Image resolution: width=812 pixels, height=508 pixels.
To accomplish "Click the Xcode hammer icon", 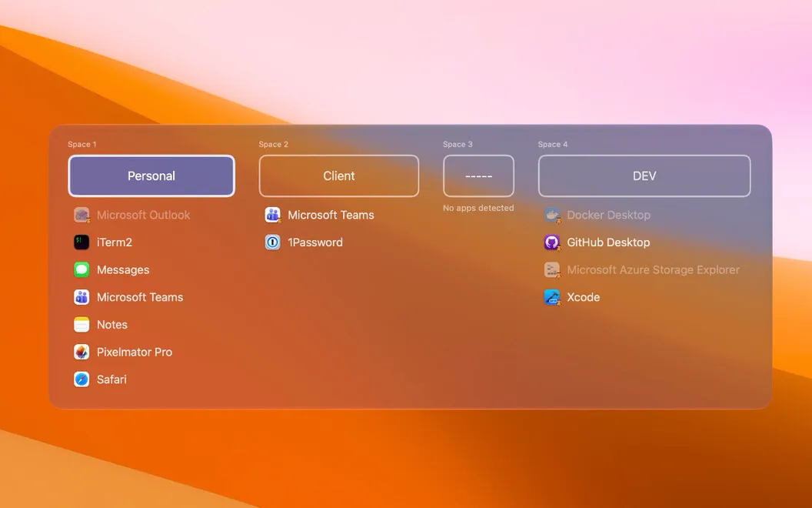I will 551,297.
